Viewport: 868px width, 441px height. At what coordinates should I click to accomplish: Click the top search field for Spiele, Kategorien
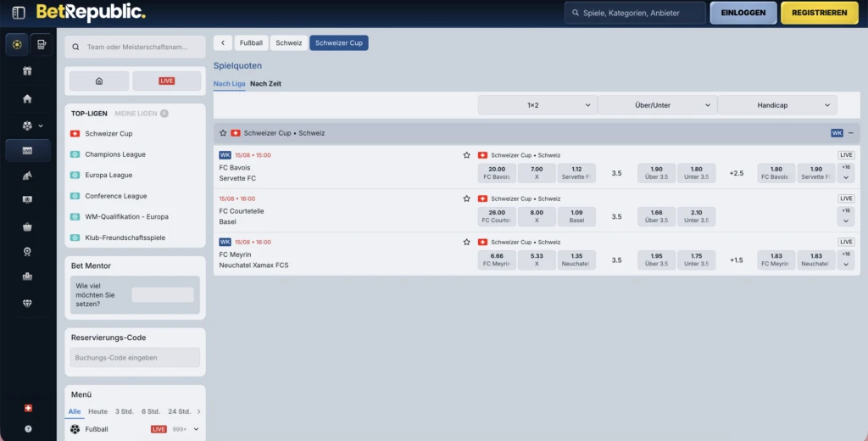tap(635, 13)
